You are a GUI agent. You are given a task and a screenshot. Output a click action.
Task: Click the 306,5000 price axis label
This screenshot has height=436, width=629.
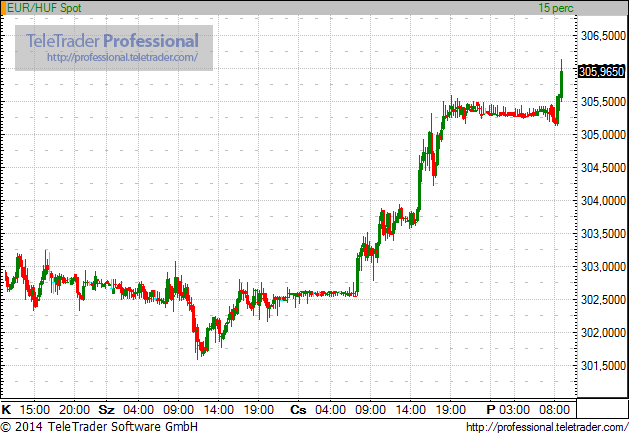602,37
